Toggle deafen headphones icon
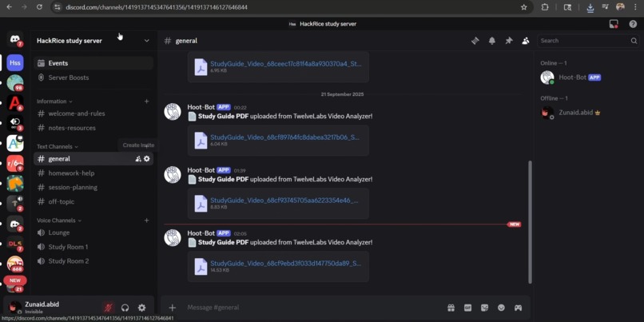This screenshot has height=322, width=644. point(125,308)
